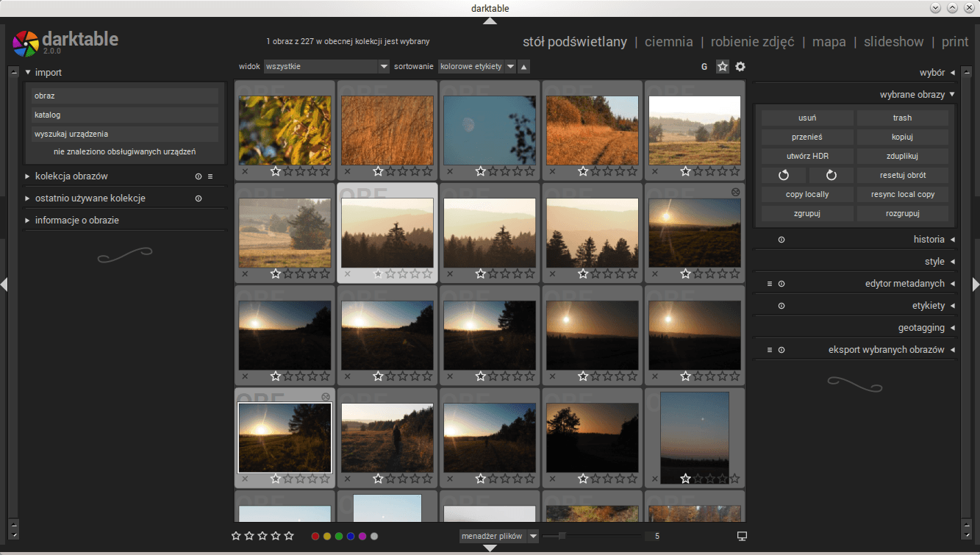Screen dimensions: 980x555
Task: Collapse the bottom panel with the arrow
Action: [x=490, y=548]
